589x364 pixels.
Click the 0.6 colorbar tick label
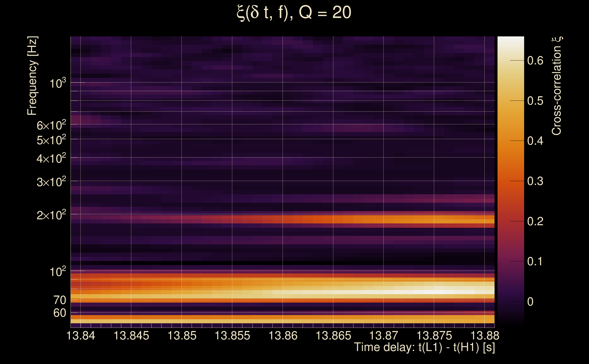535,61
